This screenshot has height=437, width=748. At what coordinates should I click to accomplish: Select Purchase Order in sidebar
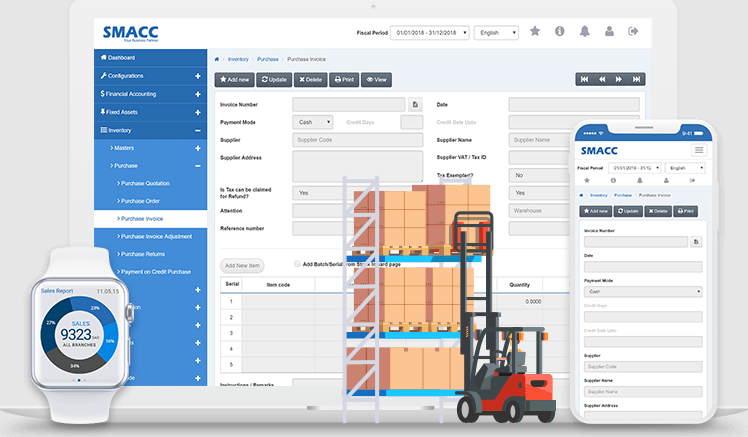pos(151,201)
